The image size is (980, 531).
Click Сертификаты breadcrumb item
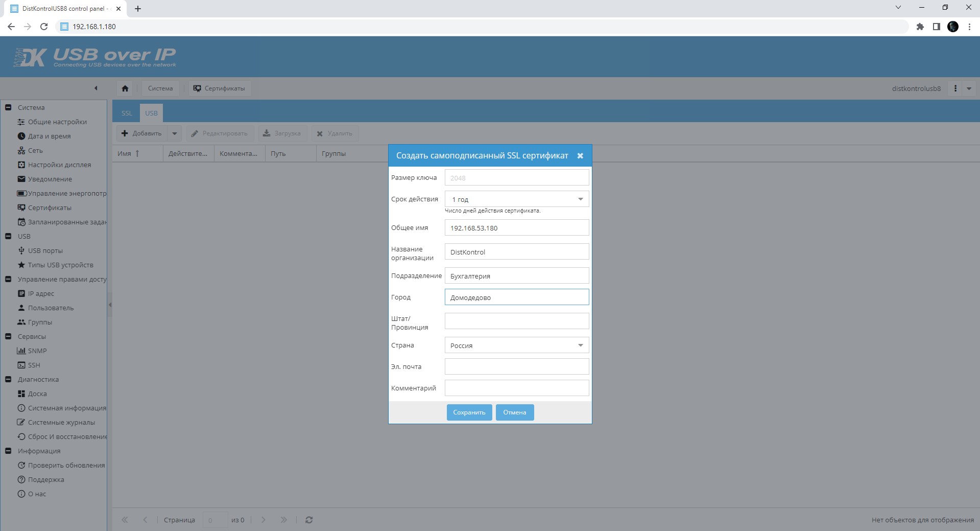tap(219, 88)
